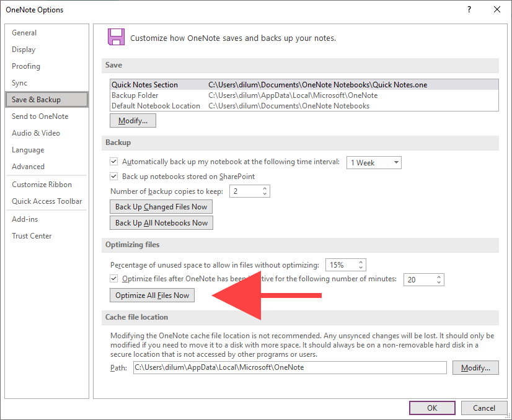Viewport: 512px width, 420px height.
Task: Click the backup copies number field
Action: click(x=245, y=191)
